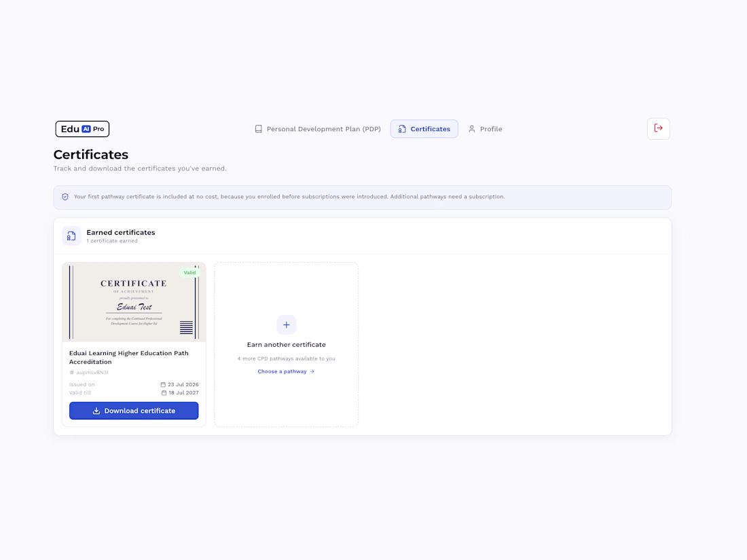Click the red logout icon button

tap(659, 128)
